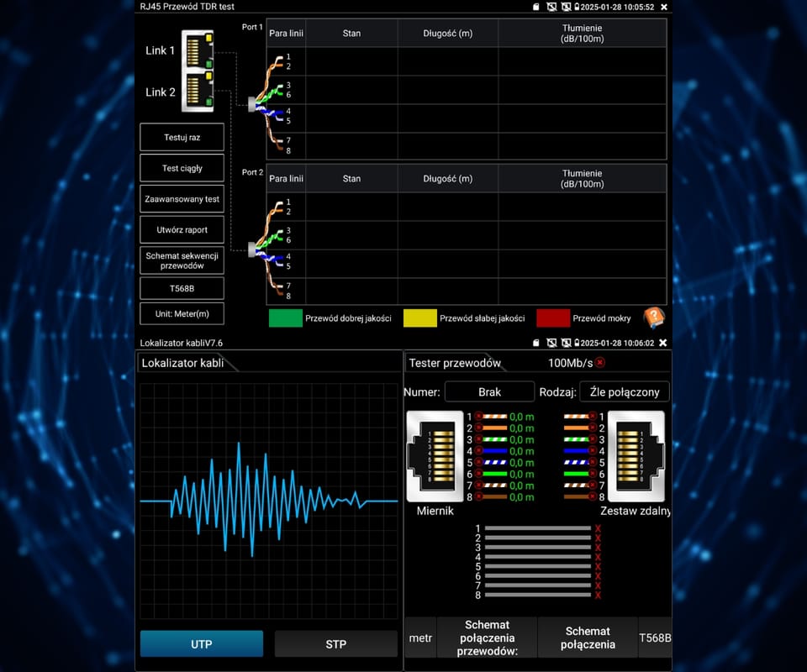Click the Zestaw zdalny RJ45 connector image
Screen dimensions: 807x672
pos(636,456)
